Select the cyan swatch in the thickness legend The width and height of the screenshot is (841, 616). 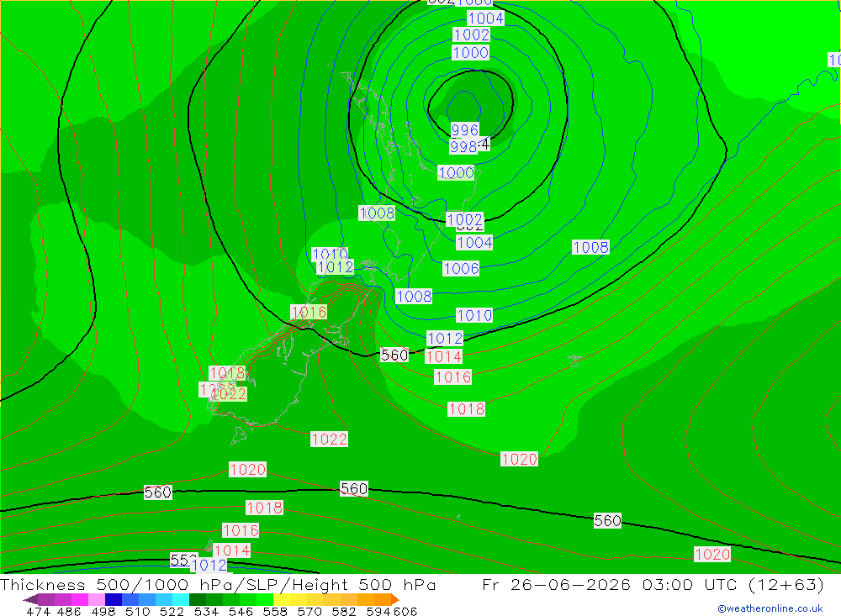pyautogui.click(x=181, y=599)
